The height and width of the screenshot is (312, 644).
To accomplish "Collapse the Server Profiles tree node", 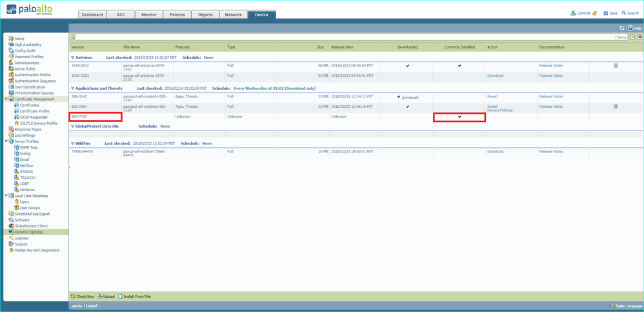I will point(6,141).
